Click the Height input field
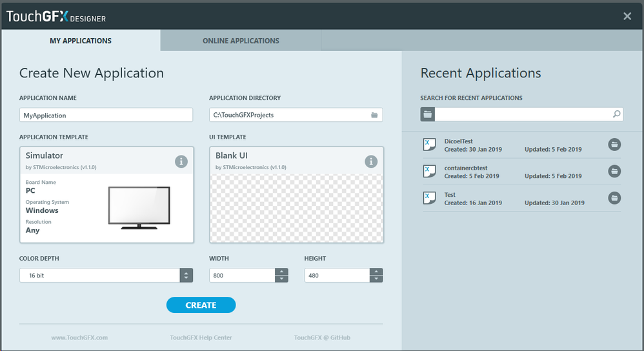 pyautogui.click(x=337, y=276)
